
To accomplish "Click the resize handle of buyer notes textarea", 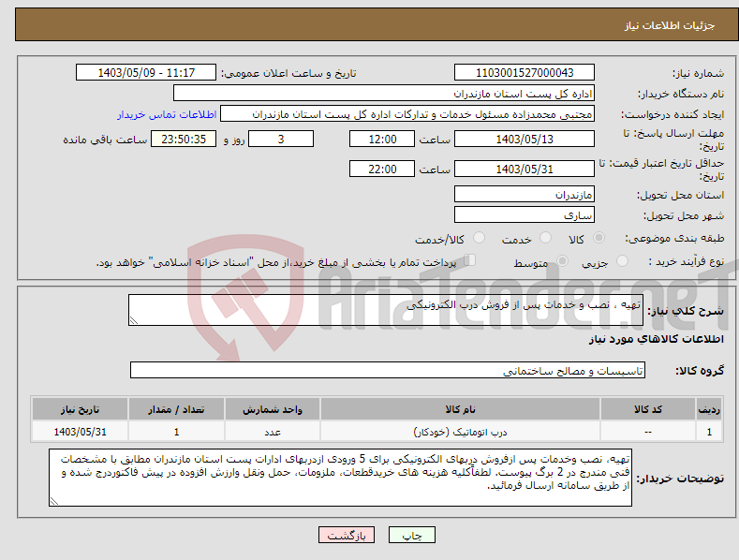I will click(x=54, y=502).
